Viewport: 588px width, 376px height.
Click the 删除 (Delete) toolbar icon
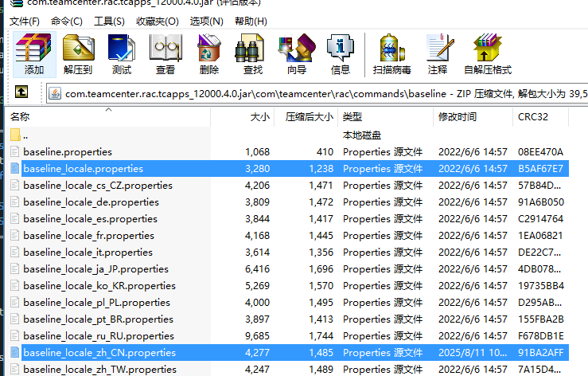209,53
